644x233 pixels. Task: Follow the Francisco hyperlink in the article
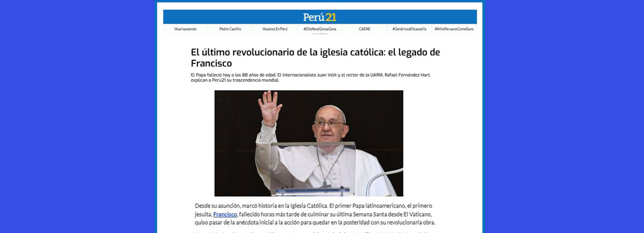pos(225,214)
